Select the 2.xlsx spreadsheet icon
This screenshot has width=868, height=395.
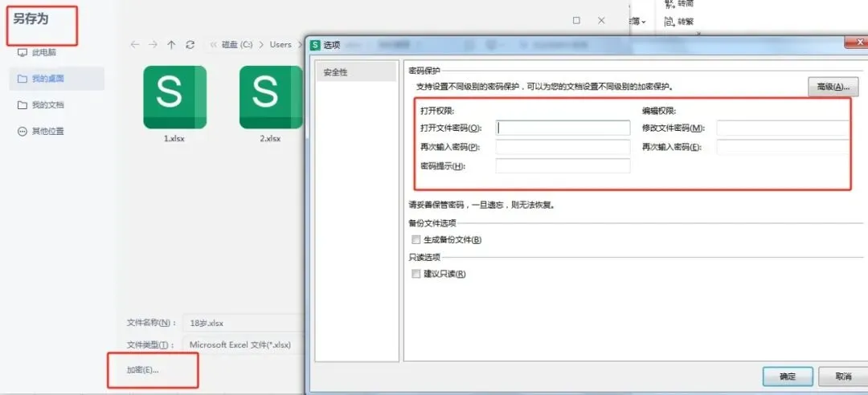point(271,97)
